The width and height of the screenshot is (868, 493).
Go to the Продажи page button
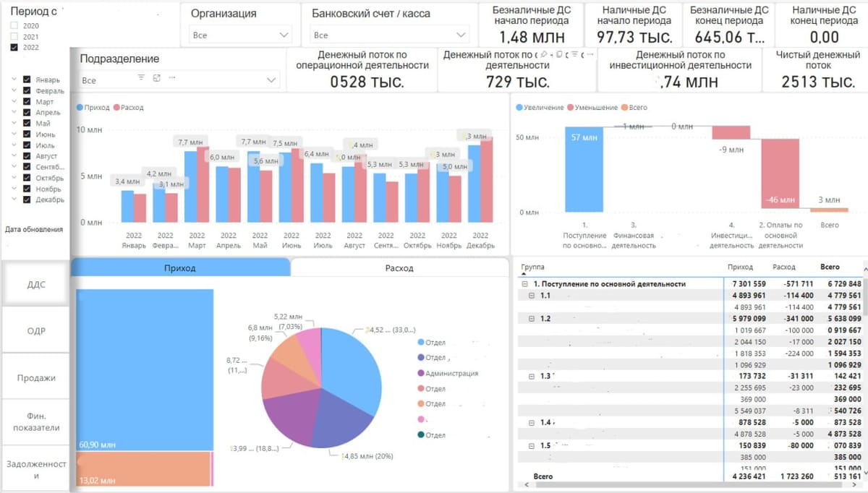tap(36, 378)
